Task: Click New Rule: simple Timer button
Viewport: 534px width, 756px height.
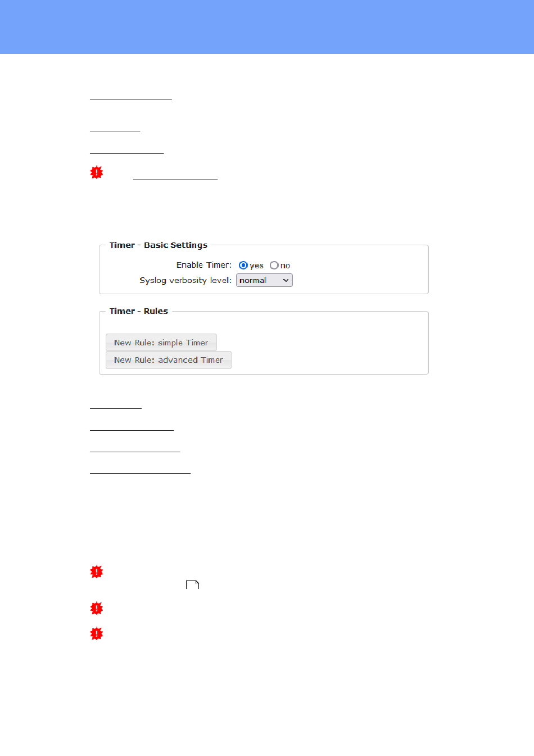Action: pos(161,343)
